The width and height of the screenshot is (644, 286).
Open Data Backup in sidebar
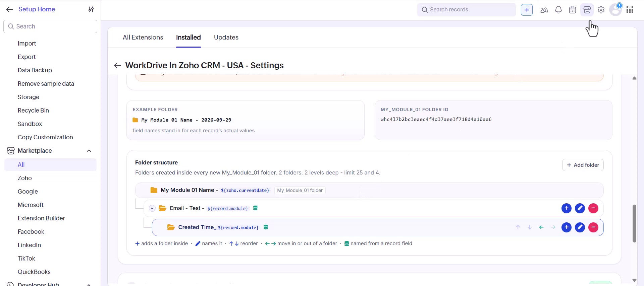click(x=35, y=70)
